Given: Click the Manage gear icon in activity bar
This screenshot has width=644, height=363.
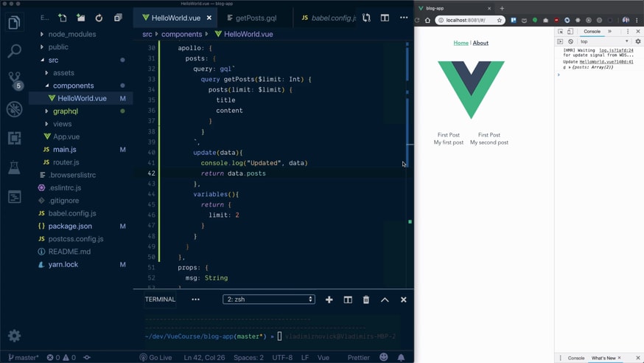Looking at the screenshot, I should [x=14, y=336].
